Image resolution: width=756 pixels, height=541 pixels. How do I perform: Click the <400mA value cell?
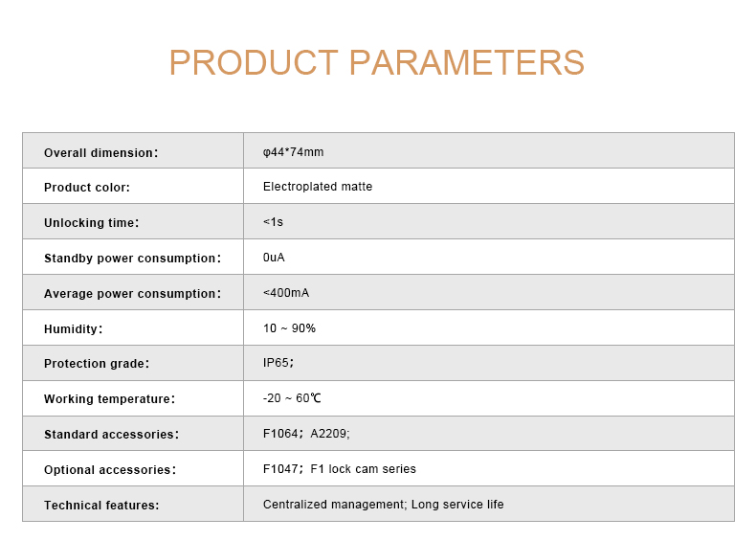pos(489,292)
